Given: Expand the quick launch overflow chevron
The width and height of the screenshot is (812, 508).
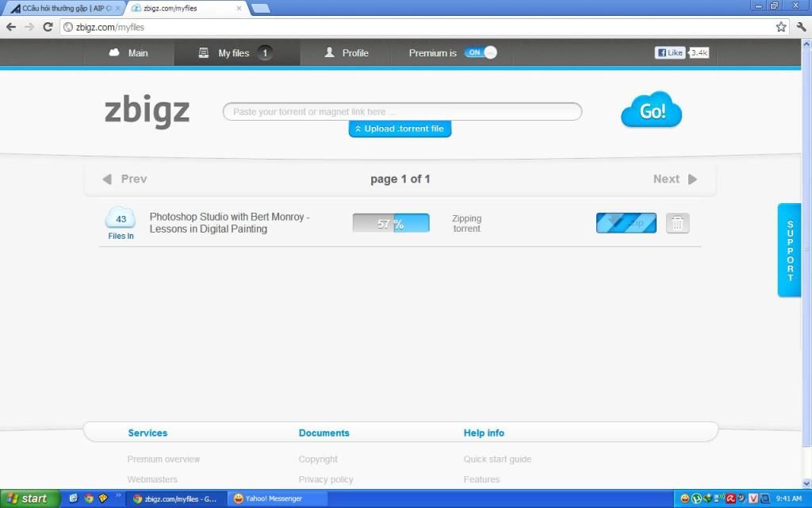Looking at the screenshot, I should tap(118, 495).
